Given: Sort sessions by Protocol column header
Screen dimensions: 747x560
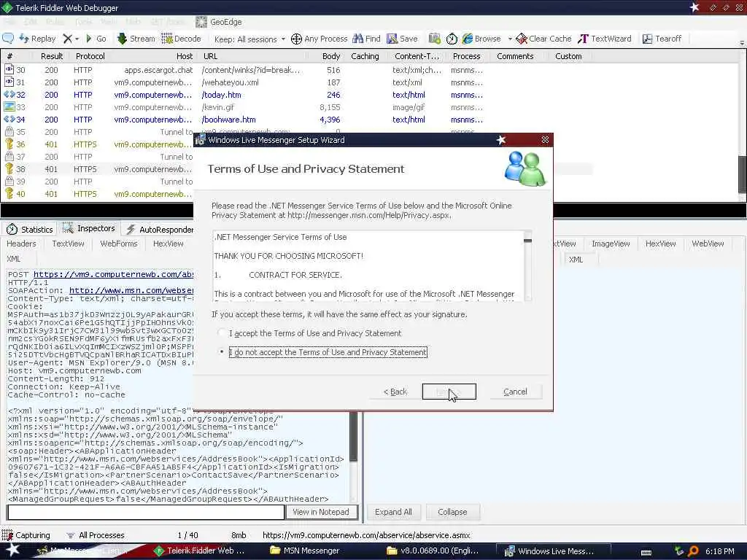Looking at the screenshot, I should point(90,56).
